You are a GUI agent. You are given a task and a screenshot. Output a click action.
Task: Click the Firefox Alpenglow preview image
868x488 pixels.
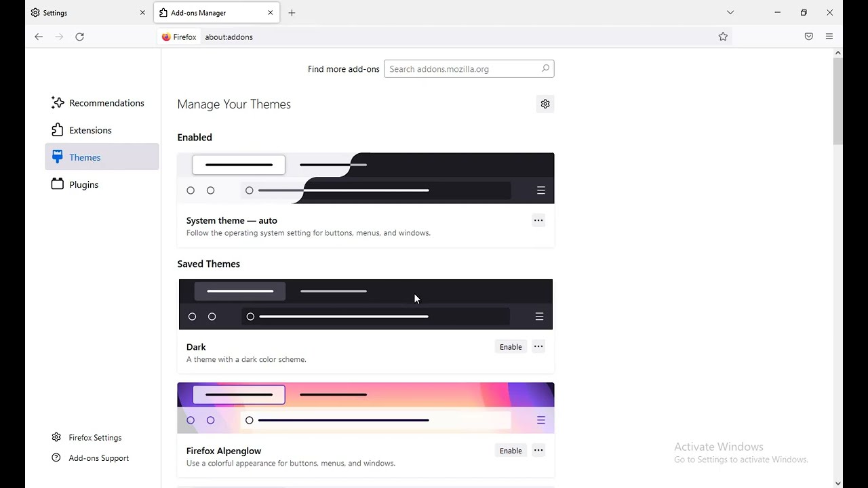(x=366, y=408)
